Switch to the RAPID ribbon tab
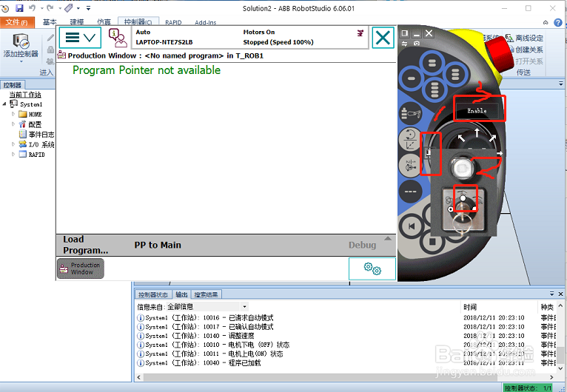Viewport: 567px width, 392px height. point(173,22)
